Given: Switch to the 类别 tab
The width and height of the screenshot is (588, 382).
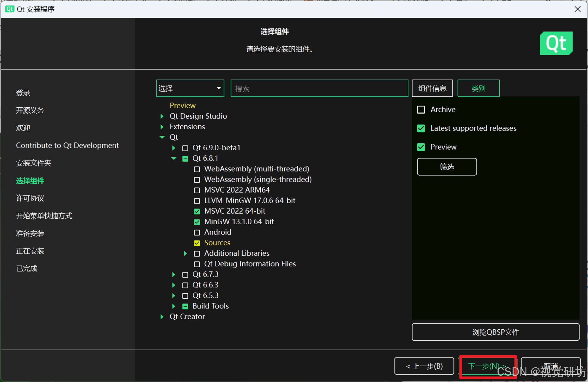Looking at the screenshot, I should 478,88.
